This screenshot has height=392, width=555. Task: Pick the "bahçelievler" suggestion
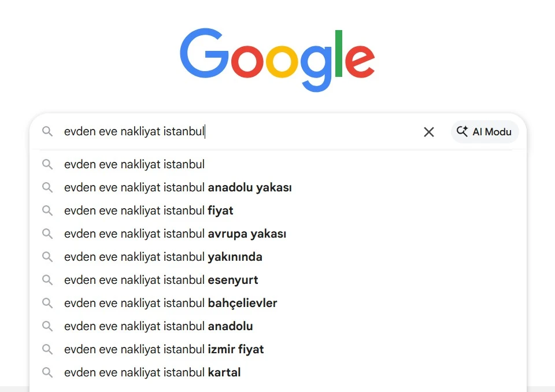coord(171,303)
